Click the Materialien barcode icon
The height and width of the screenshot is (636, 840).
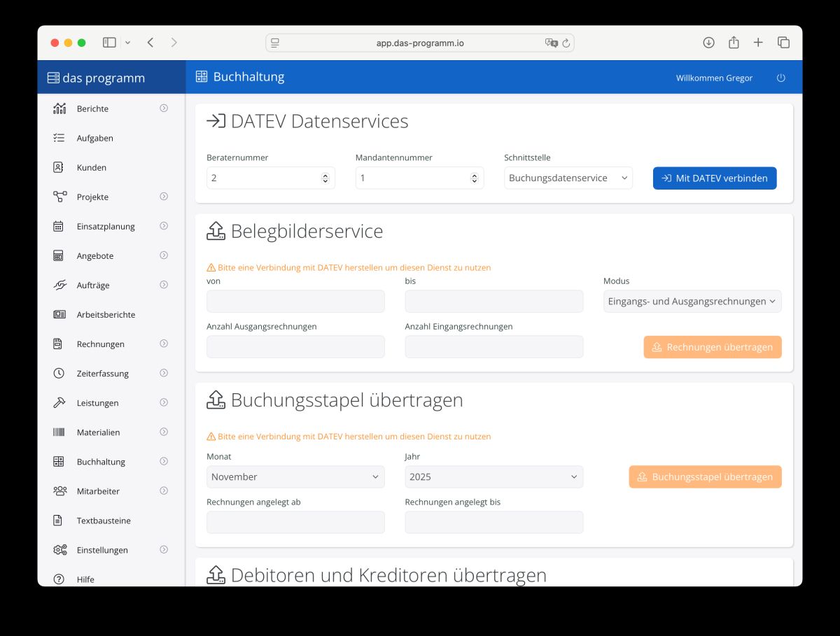59,432
